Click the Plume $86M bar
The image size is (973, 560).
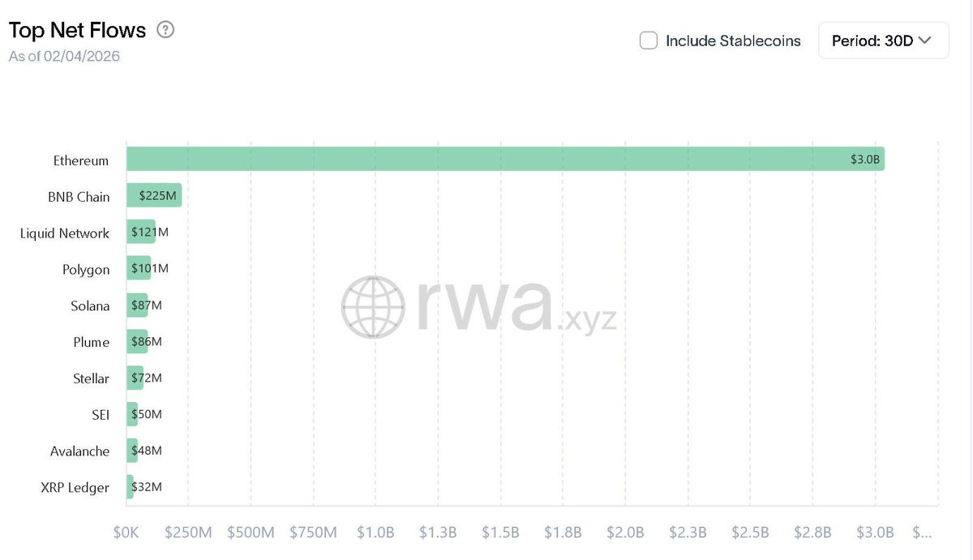137,342
